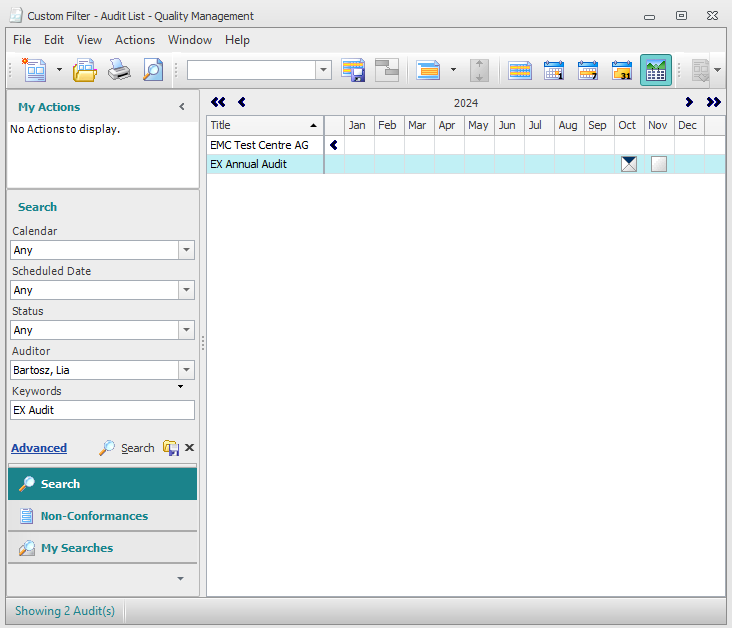
Task: Select the highlighted year planner view icon
Action: (656, 70)
